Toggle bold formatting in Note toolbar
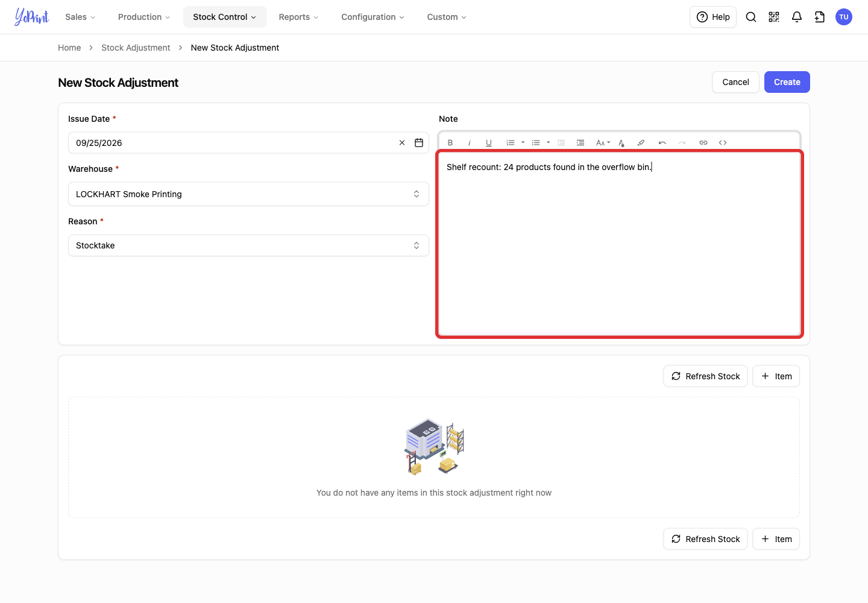Screen dimensions: 868x603 (x=450, y=143)
